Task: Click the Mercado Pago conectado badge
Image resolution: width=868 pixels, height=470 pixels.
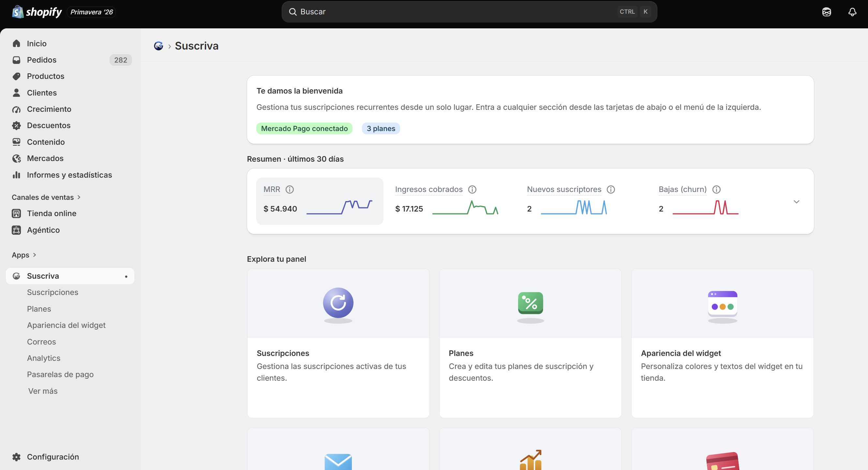Action: (304, 128)
